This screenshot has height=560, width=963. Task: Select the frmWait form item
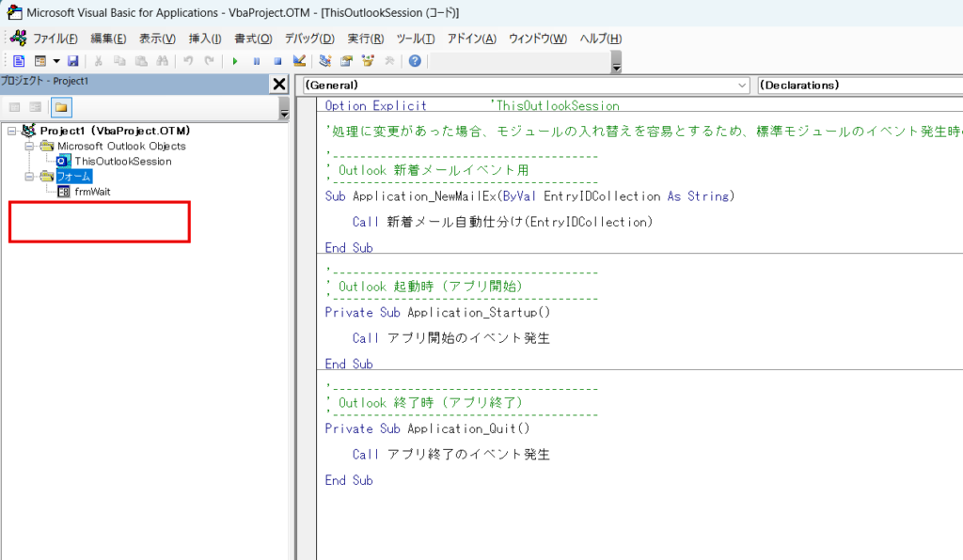[93, 191]
